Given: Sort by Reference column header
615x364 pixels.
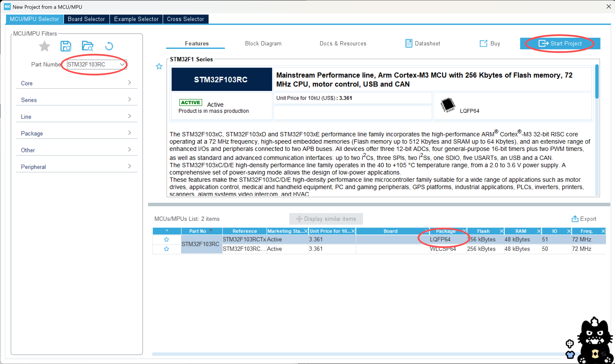Looking at the screenshot, I should coord(245,231).
